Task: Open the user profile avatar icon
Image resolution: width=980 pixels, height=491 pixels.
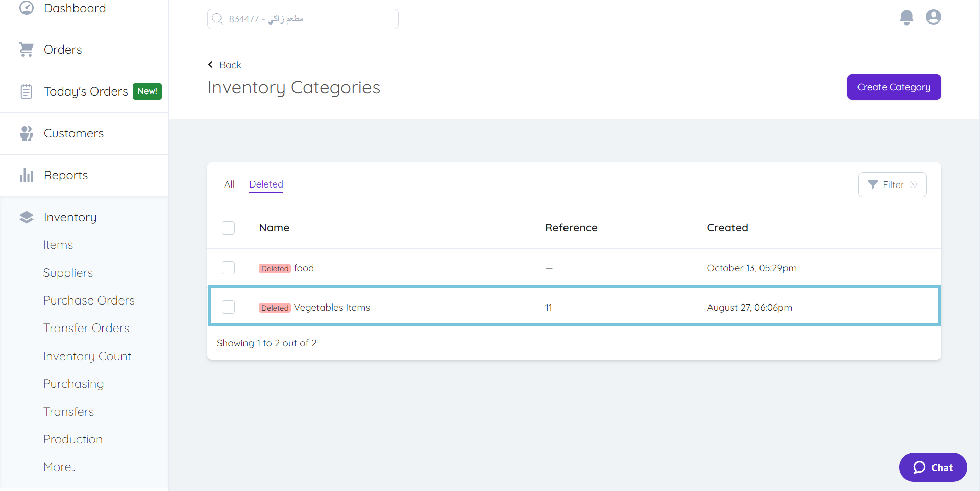Action: [934, 17]
